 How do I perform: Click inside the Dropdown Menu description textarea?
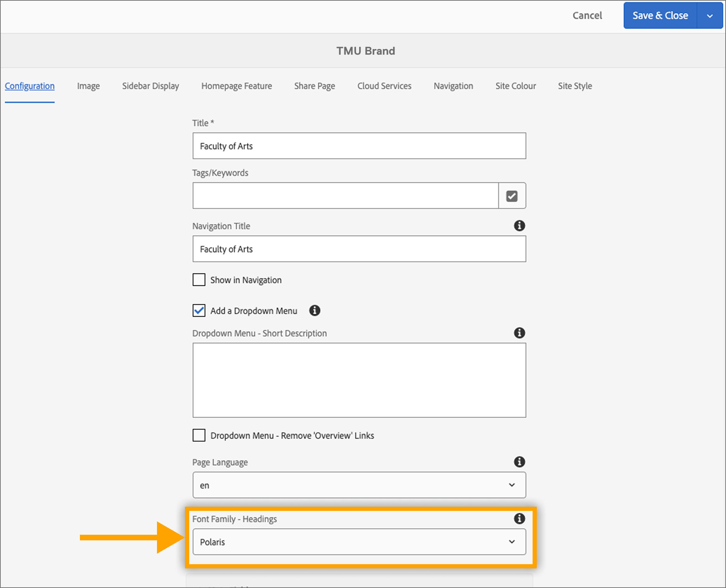pos(359,380)
